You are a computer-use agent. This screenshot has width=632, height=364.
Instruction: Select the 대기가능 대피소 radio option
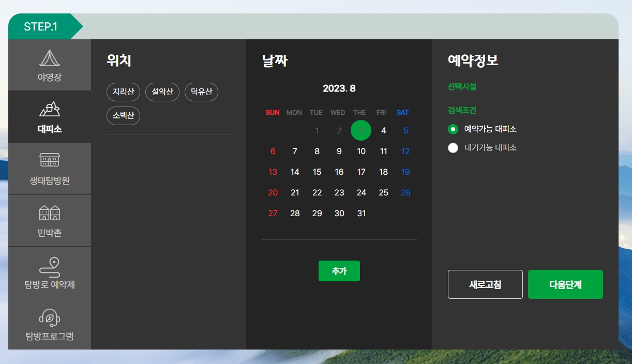pos(453,147)
